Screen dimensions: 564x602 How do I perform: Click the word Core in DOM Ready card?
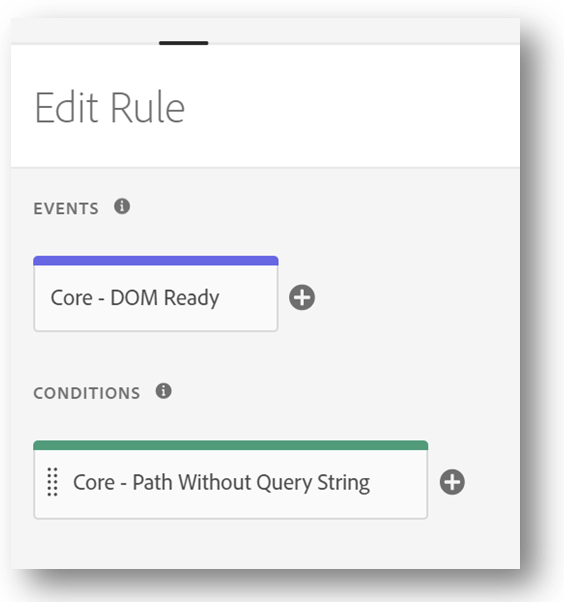pos(71,298)
